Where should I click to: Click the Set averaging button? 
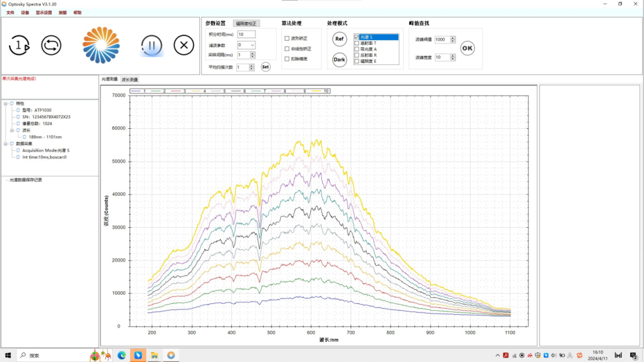point(265,67)
